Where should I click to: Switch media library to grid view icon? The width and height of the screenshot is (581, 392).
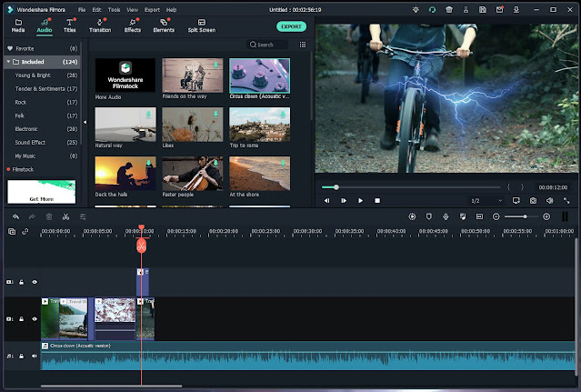pyautogui.click(x=303, y=44)
